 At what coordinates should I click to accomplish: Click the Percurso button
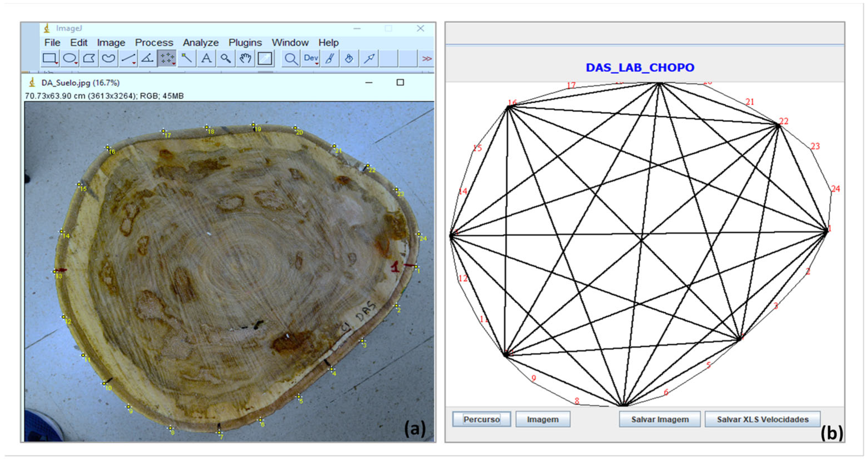[x=481, y=419]
